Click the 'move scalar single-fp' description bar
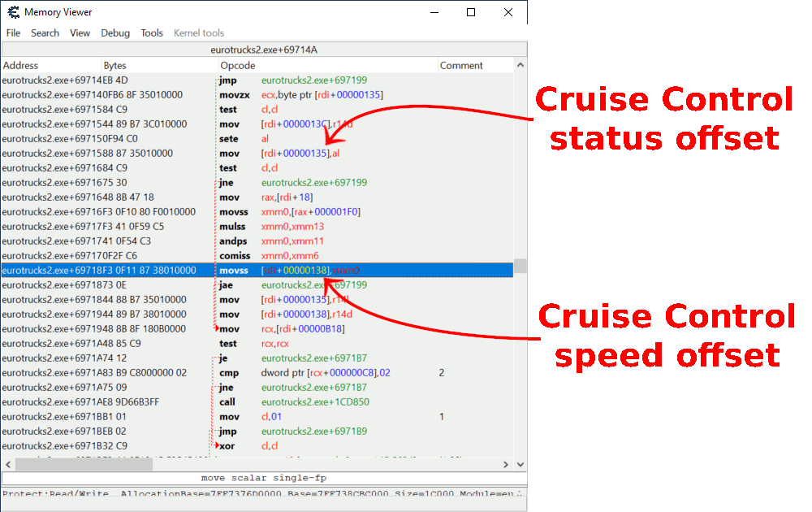The image size is (812, 512). [x=264, y=478]
